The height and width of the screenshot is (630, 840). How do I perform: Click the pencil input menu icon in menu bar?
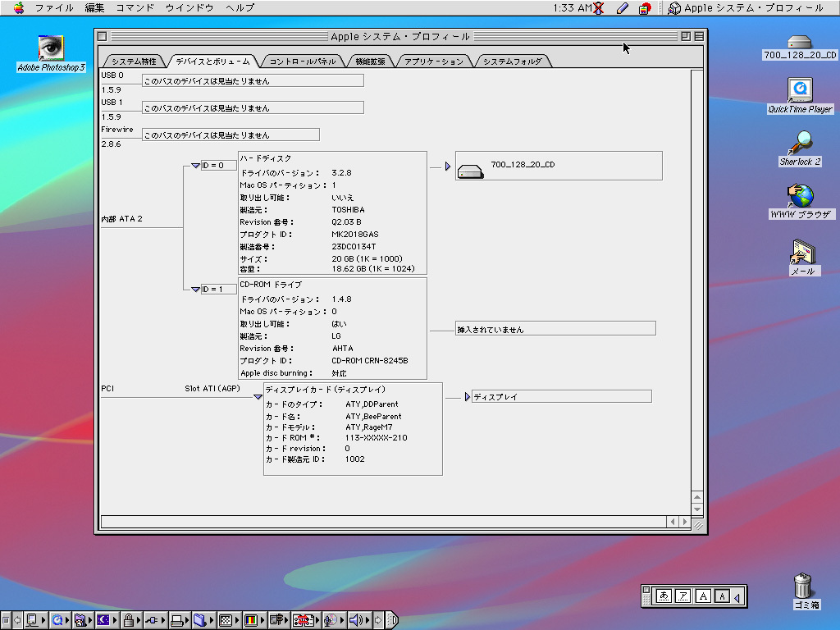(x=623, y=8)
